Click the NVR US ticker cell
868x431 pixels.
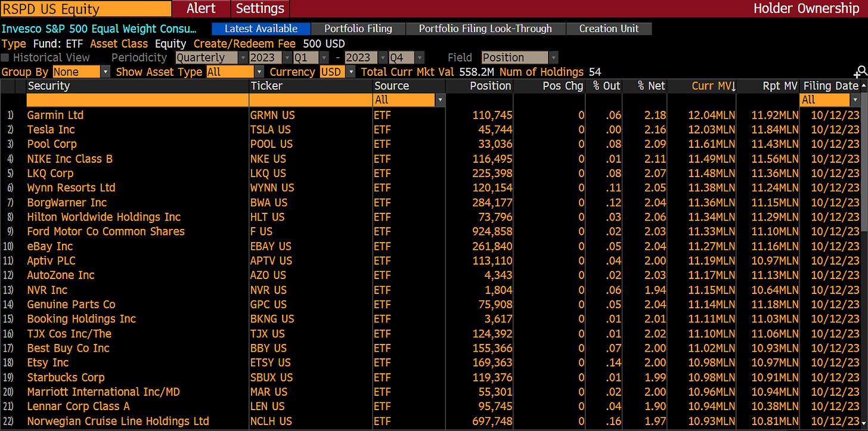[x=268, y=290]
